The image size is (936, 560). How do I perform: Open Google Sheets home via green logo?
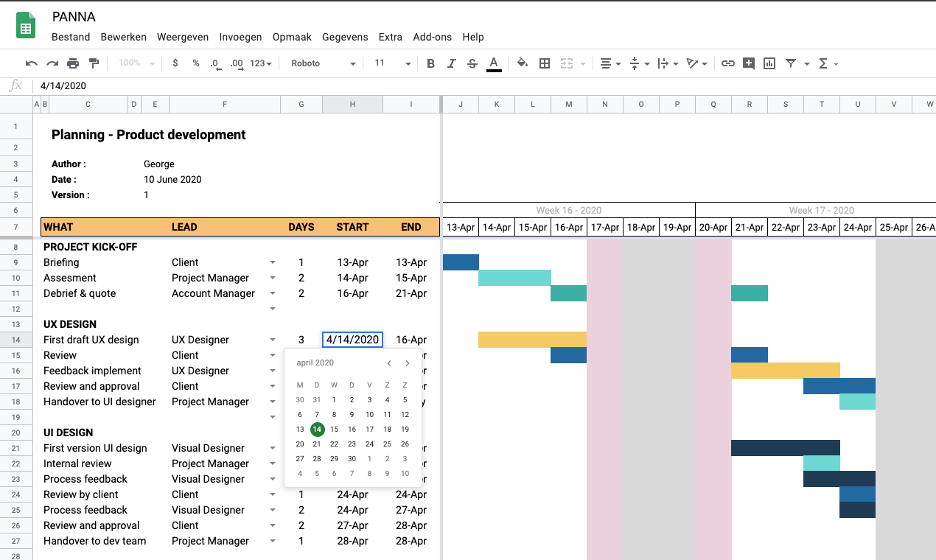pyautogui.click(x=26, y=26)
